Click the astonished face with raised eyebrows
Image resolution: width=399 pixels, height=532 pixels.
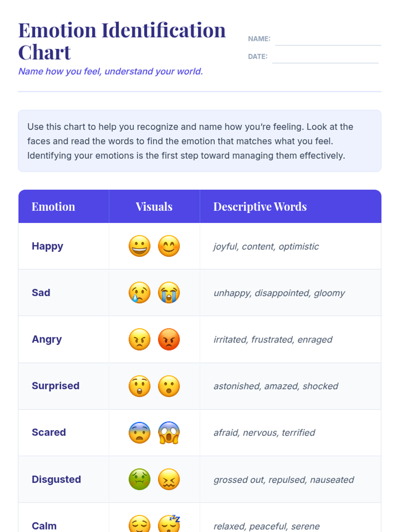140,386
